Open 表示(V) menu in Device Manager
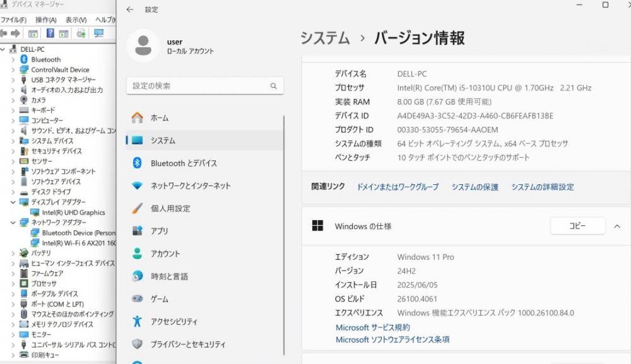Image resolution: width=631 pixels, height=364 pixels. (76, 20)
